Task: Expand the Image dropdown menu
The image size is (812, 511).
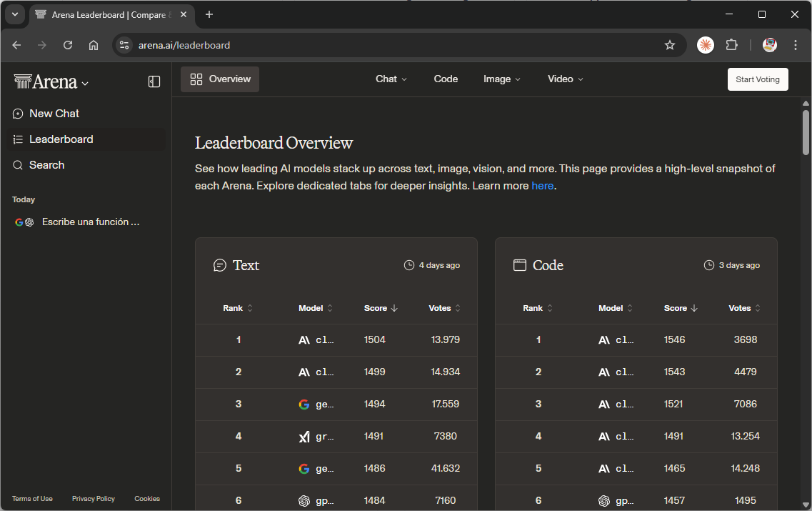Action: (502, 79)
